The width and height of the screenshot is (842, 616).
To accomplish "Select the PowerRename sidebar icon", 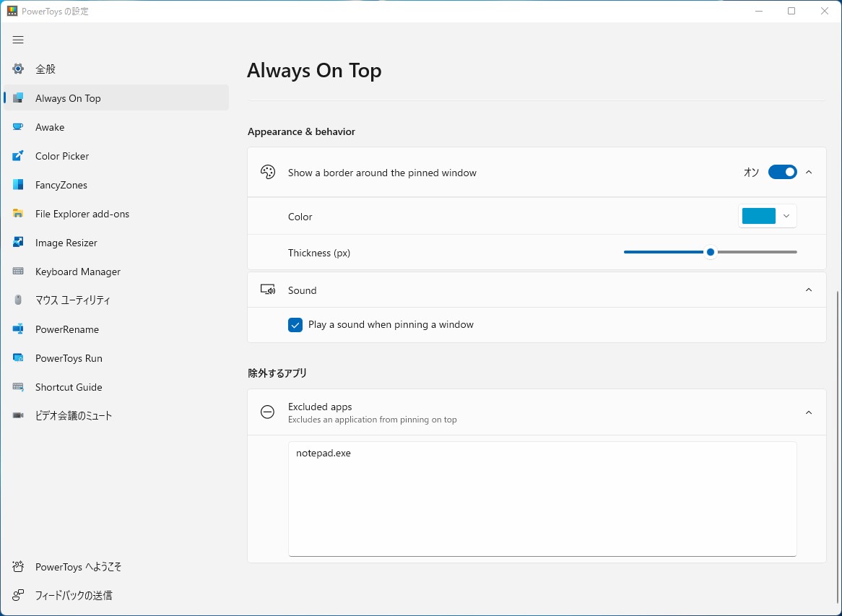I will click(x=19, y=329).
